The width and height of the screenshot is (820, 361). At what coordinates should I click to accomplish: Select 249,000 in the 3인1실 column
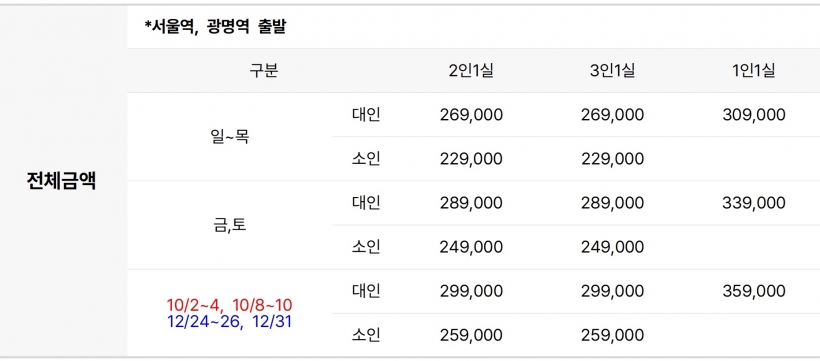coord(612,247)
